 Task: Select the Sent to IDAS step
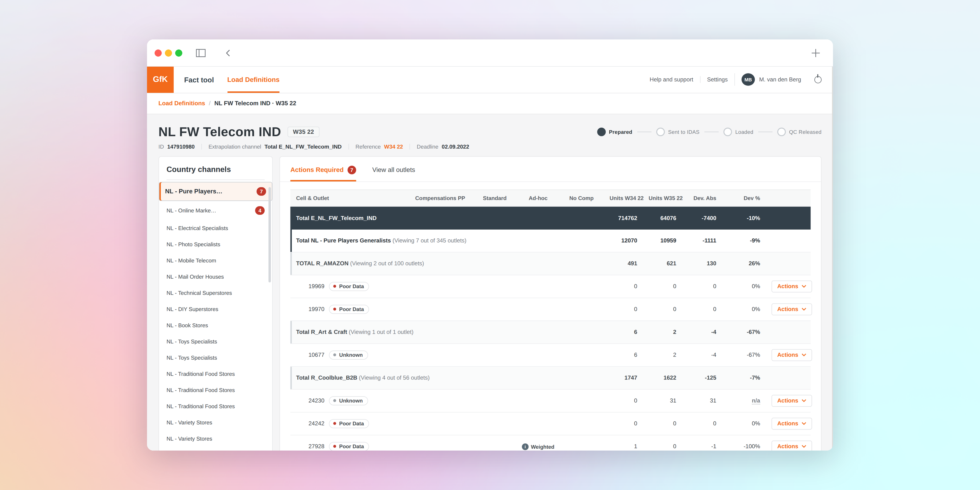(x=678, y=132)
